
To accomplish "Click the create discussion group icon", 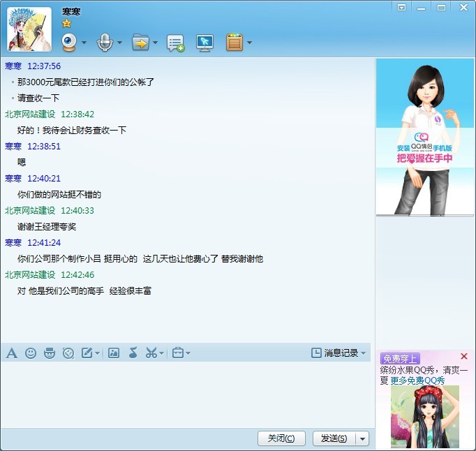I will 175,43.
